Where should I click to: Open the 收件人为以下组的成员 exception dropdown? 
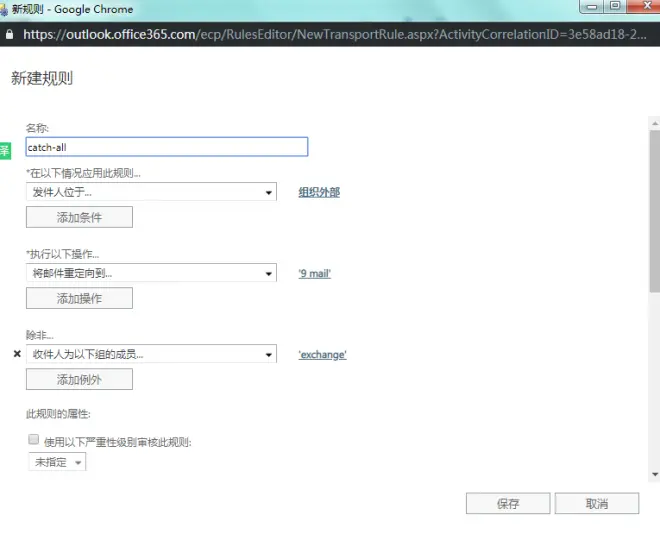151,354
